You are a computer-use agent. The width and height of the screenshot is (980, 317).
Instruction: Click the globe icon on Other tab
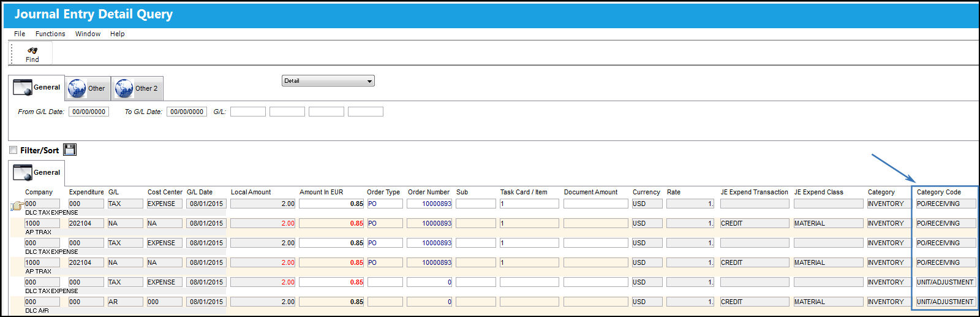coord(77,88)
